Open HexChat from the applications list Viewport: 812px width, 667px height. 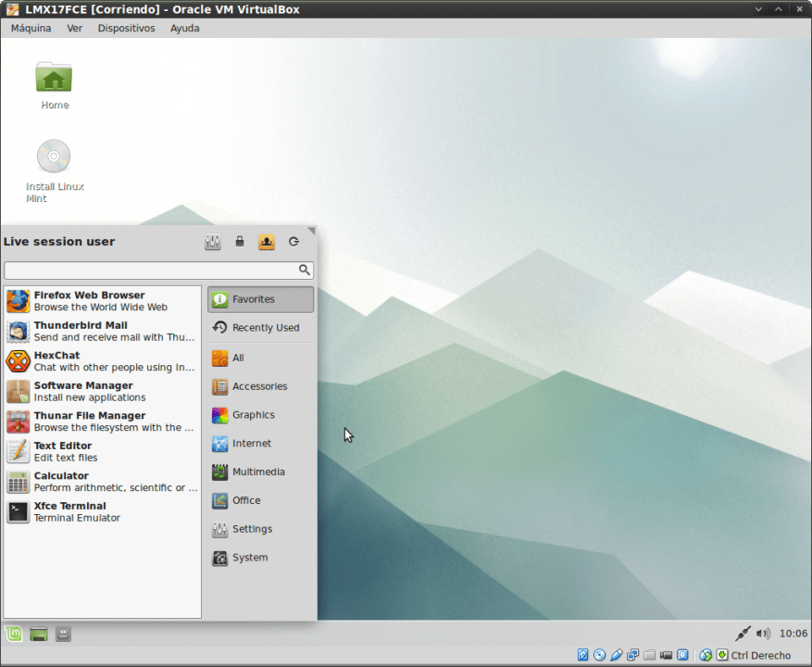click(102, 360)
